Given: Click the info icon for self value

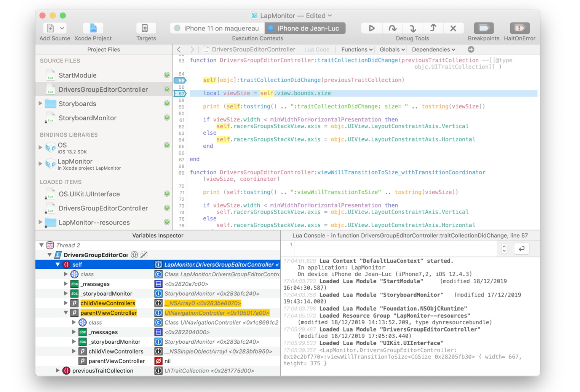Looking at the screenshot, I should pyautogui.click(x=158, y=265).
